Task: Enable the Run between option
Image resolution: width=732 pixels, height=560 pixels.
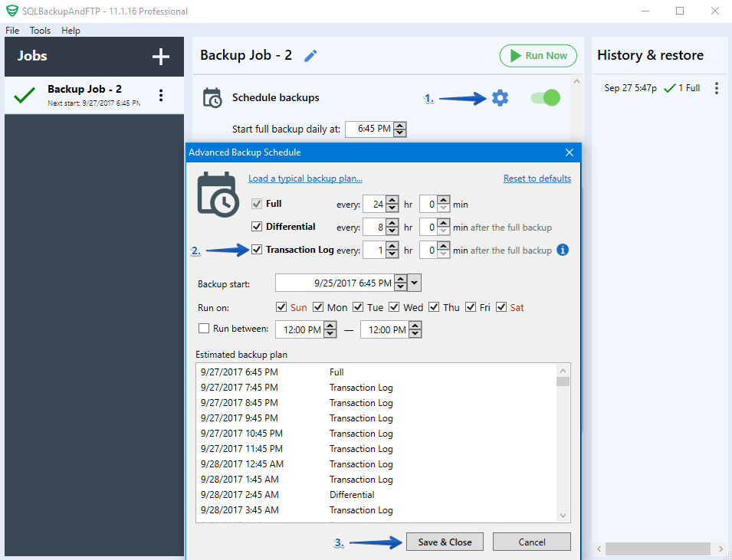Action: tap(204, 329)
